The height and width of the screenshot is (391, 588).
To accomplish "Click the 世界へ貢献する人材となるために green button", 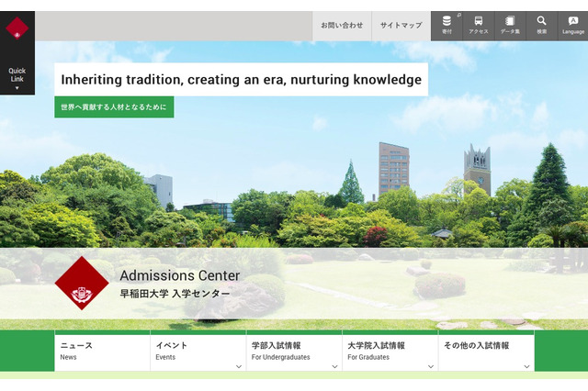I will pyautogui.click(x=114, y=107).
